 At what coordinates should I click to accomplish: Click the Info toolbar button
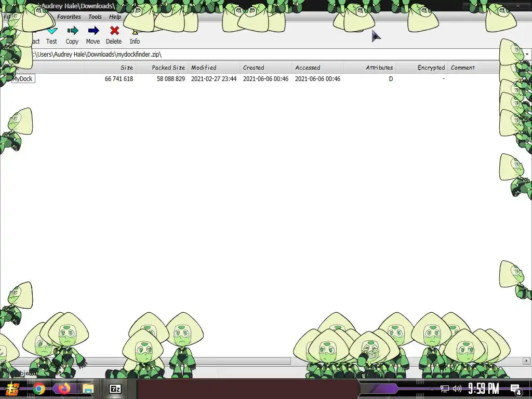[135, 35]
